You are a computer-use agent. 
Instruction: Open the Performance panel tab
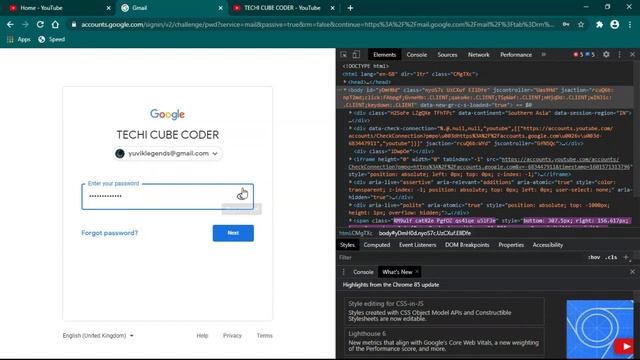click(x=516, y=55)
